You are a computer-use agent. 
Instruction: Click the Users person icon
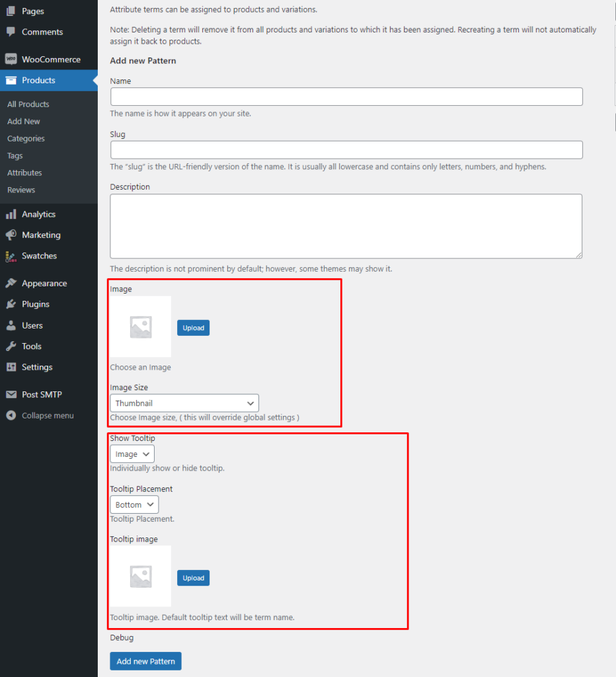(x=11, y=325)
